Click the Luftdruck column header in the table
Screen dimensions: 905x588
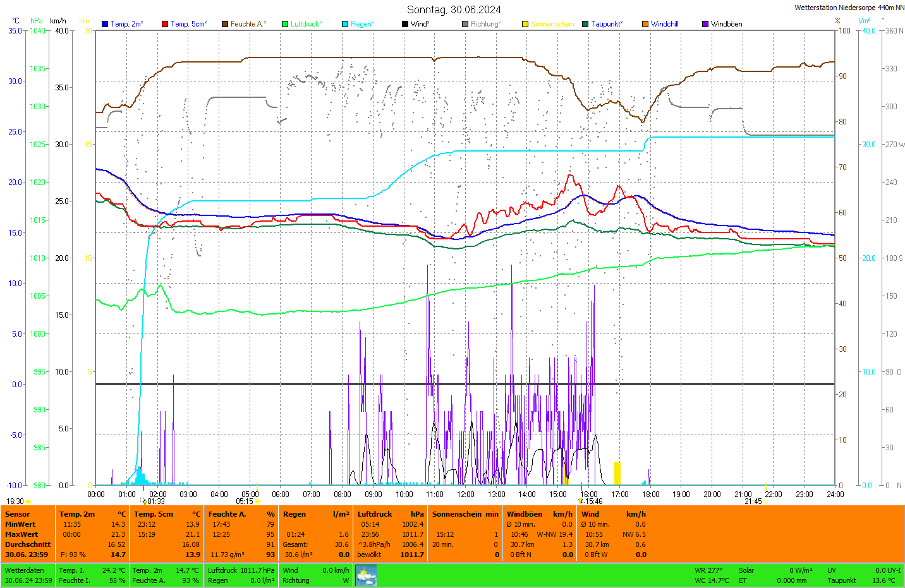pos(375,514)
